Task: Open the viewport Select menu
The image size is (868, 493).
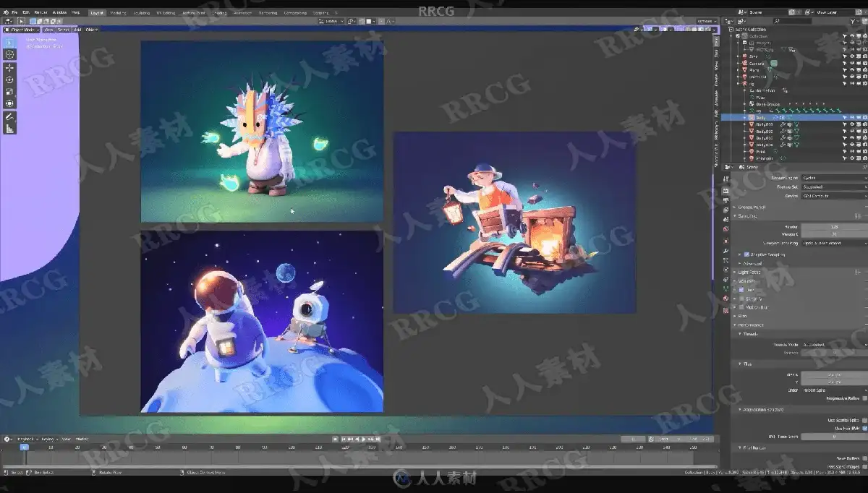Action: [63, 30]
